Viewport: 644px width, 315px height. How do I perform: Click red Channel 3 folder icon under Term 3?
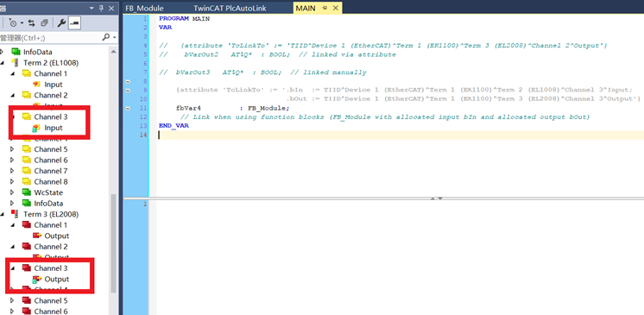[26, 268]
